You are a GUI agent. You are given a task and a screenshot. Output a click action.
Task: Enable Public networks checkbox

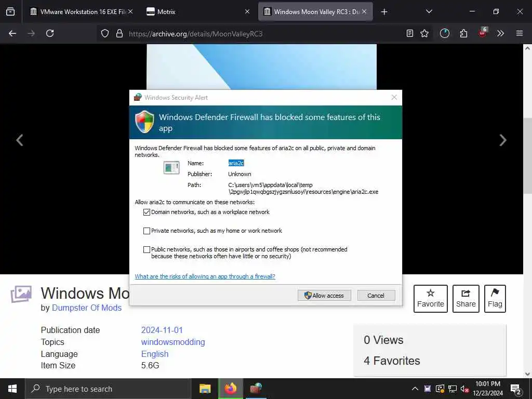(147, 250)
